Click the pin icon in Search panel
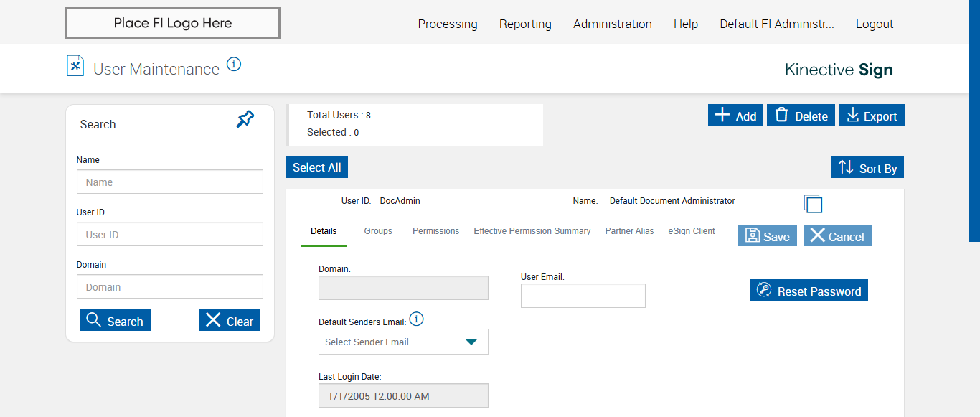980x417 pixels. [x=245, y=119]
